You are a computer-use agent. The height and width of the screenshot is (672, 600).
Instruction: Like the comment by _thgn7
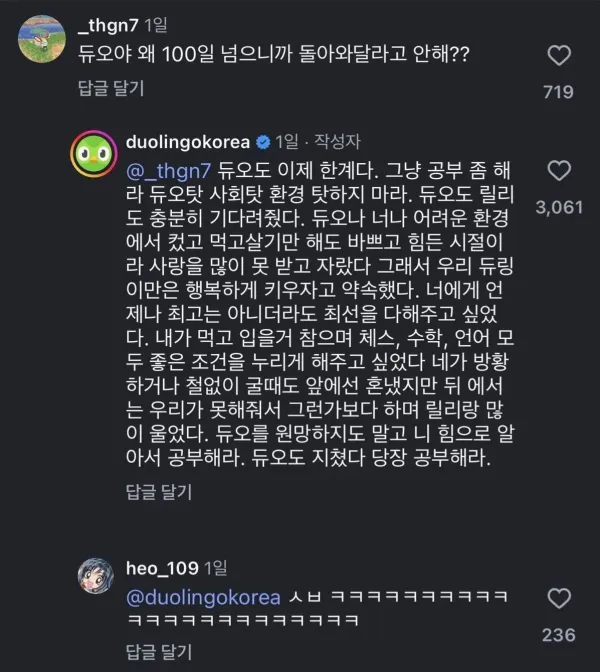point(559,55)
